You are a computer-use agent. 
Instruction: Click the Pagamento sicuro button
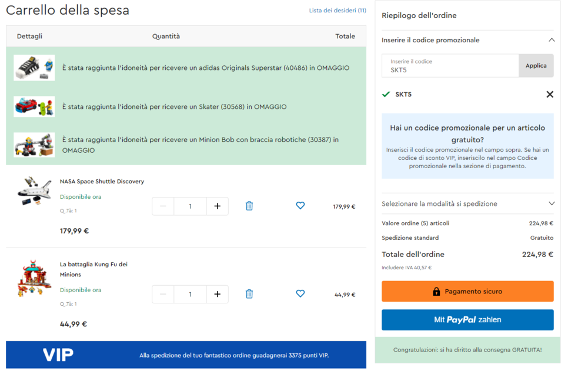pyautogui.click(x=467, y=292)
